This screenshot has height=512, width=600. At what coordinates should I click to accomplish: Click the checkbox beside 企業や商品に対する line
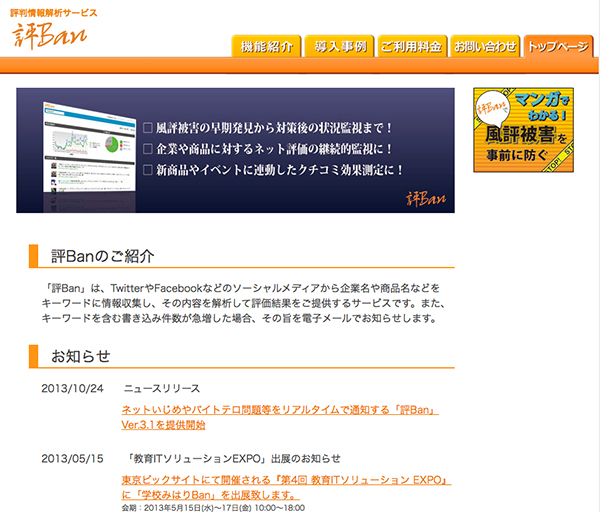point(148,149)
